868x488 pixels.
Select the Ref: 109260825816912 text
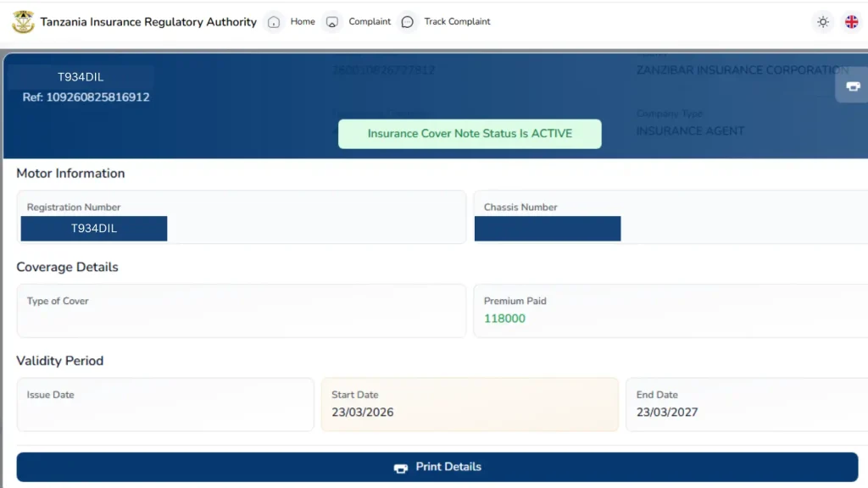(x=86, y=97)
